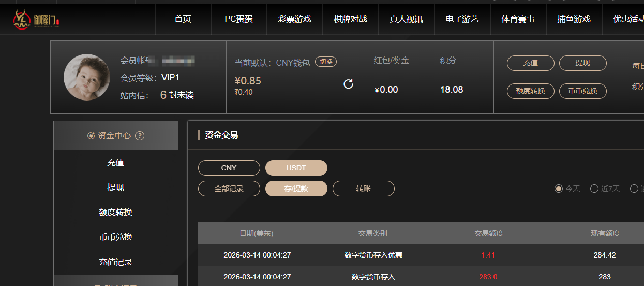
Task: Select the USDT currency tab
Action: pyautogui.click(x=296, y=168)
